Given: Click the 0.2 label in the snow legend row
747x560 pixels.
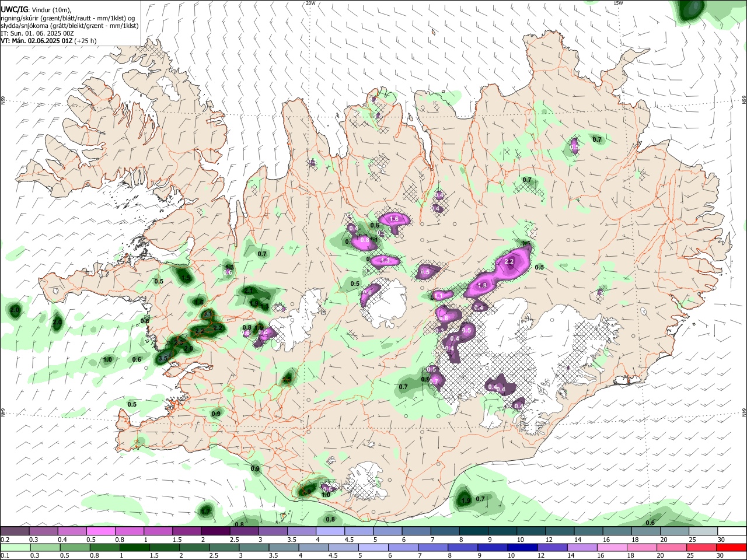Looking at the screenshot, I should 5,540.
